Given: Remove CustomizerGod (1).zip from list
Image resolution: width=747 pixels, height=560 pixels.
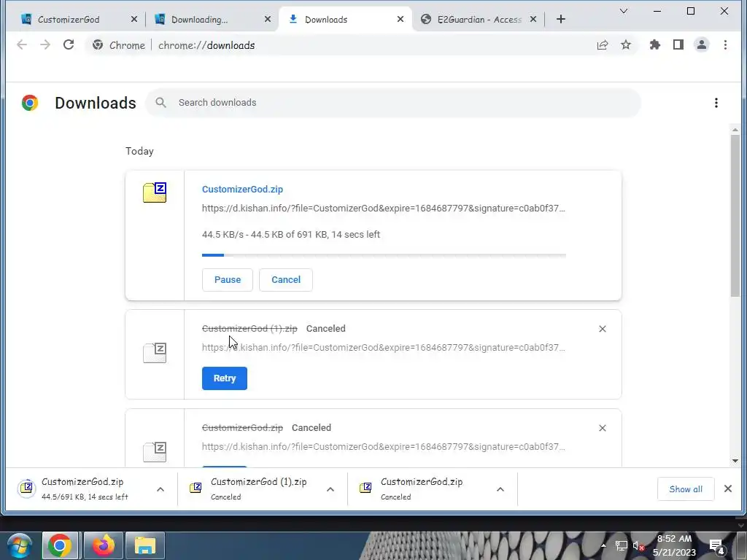Looking at the screenshot, I should 602,329.
